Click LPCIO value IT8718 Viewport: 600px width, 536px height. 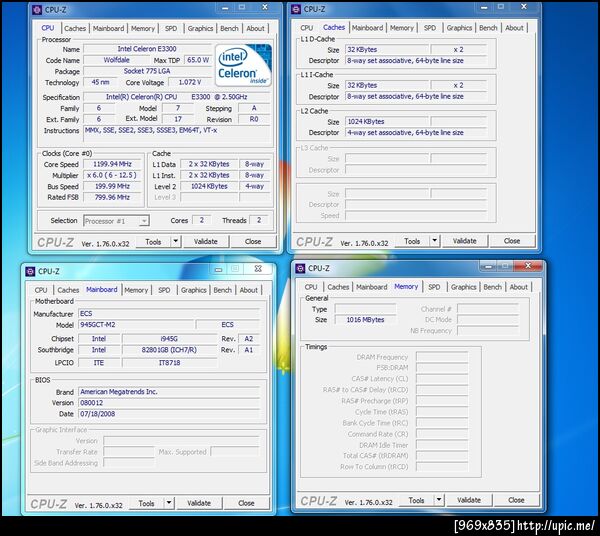coord(170,362)
